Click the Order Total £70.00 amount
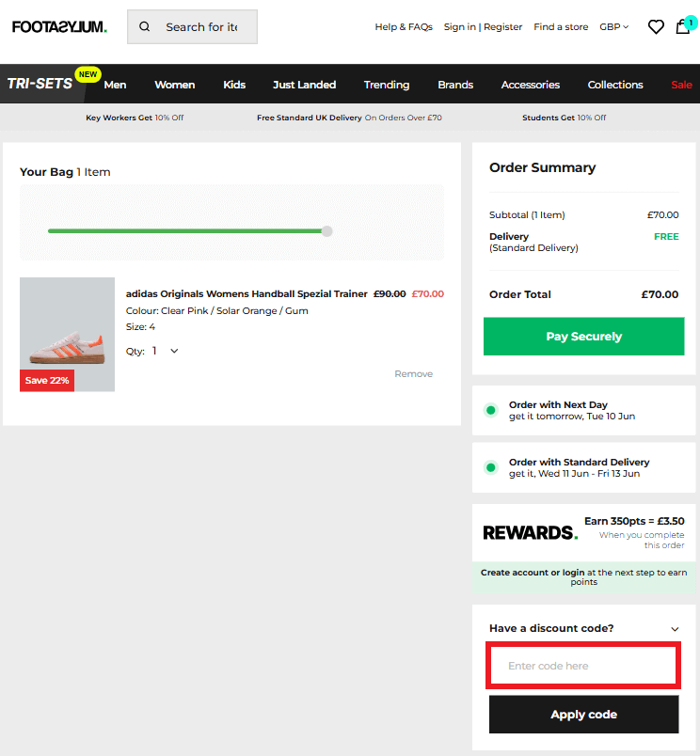The height and width of the screenshot is (756, 700). coord(660,294)
